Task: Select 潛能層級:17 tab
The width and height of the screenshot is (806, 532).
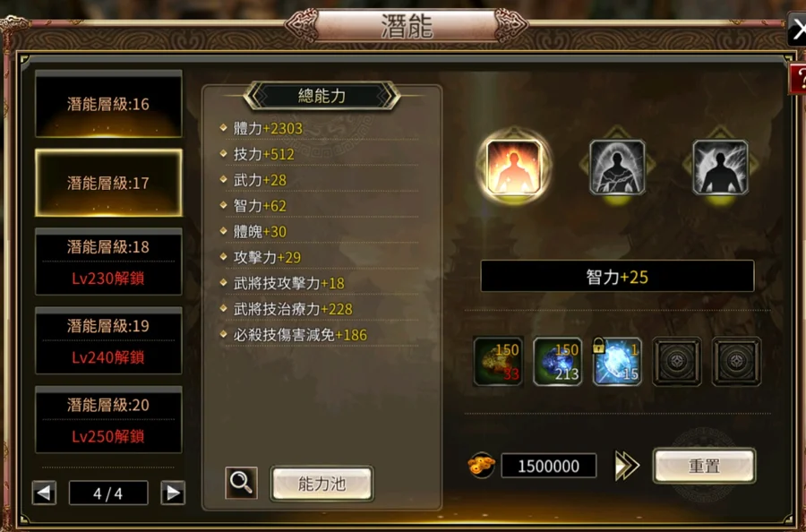Action: point(108,183)
